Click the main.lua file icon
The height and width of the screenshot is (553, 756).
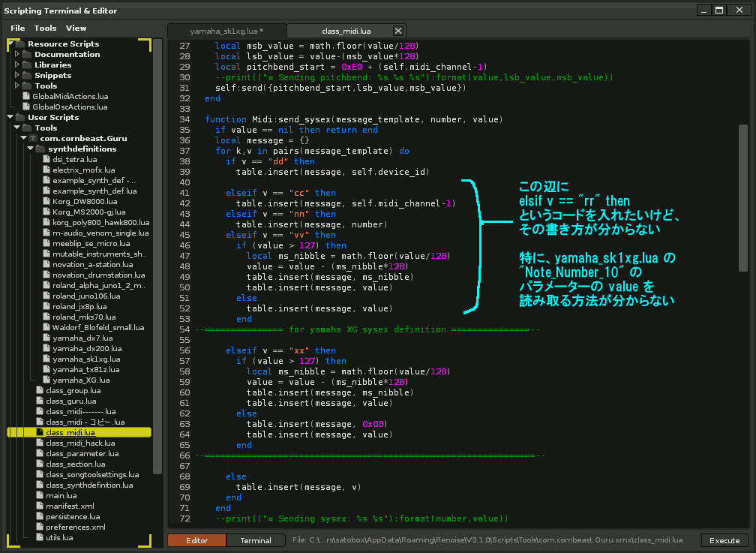point(40,495)
